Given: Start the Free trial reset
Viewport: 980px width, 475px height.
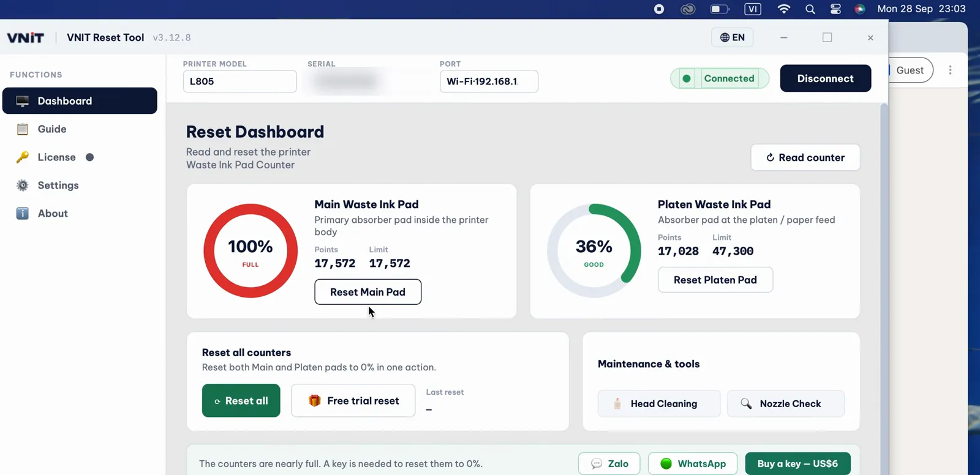Looking at the screenshot, I should tap(353, 400).
